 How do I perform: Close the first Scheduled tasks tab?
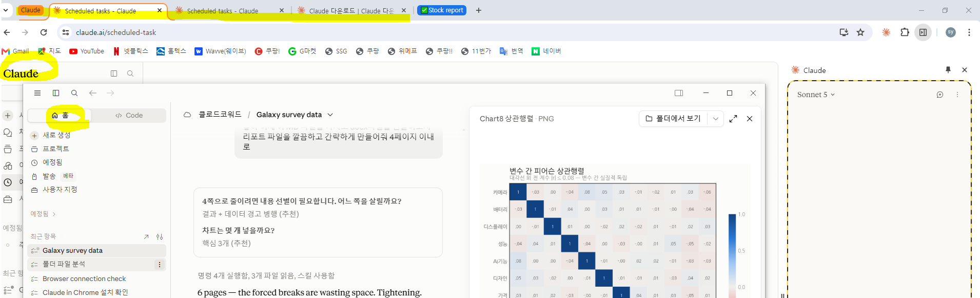click(160, 10)
